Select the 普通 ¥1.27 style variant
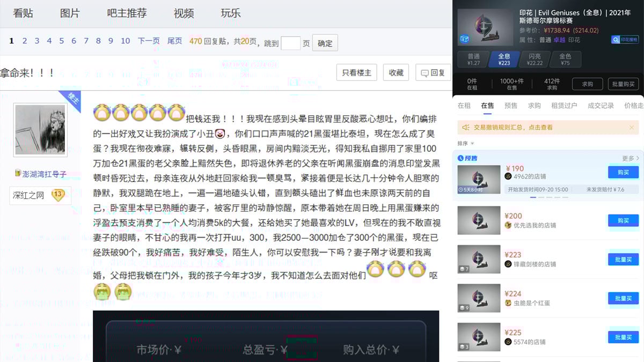Image resolution: width=644 pixels, height=362 pixels. (x=473, y=59)
